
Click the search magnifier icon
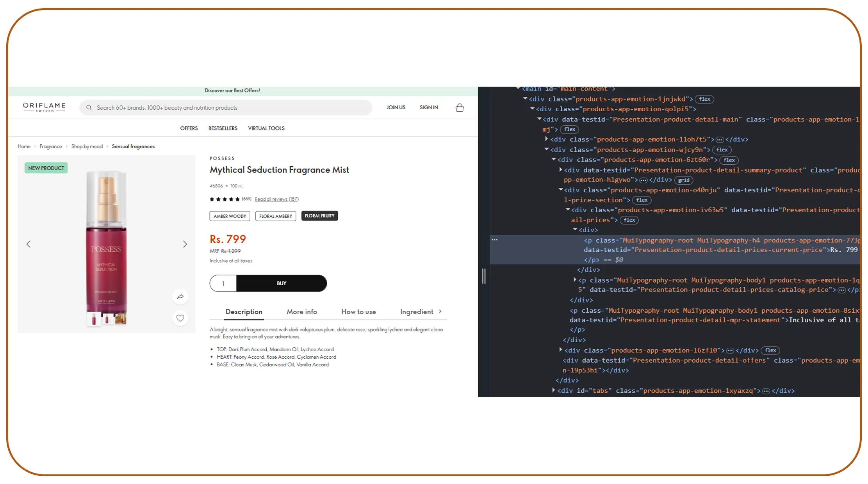pos(89,108)
